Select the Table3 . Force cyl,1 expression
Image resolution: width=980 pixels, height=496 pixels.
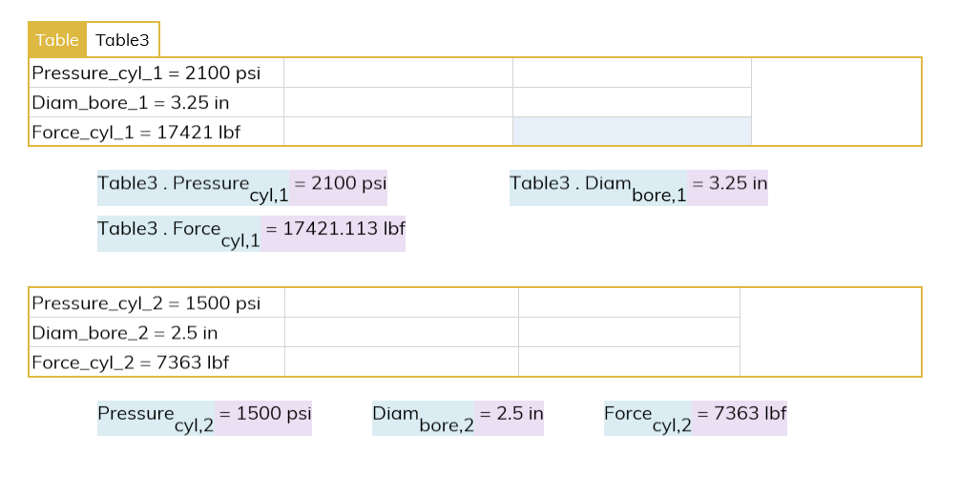(x=178, y=234)
